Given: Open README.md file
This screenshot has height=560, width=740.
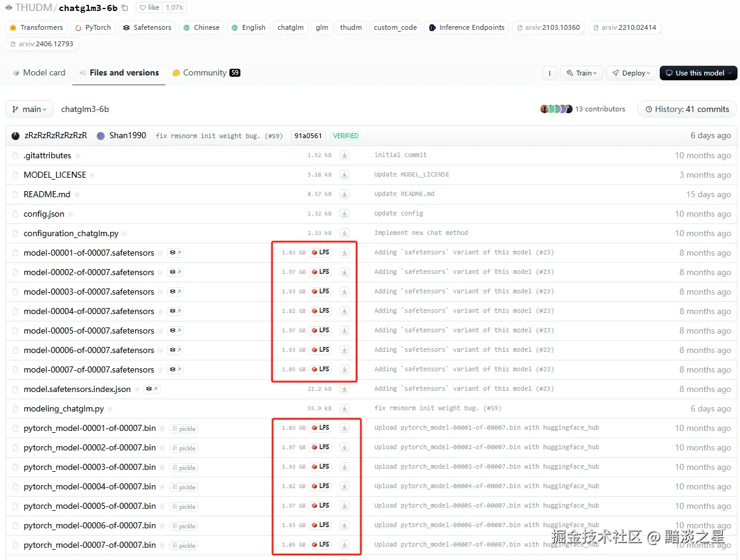Looking at the screenshot, I should click(x=47, y=194).
